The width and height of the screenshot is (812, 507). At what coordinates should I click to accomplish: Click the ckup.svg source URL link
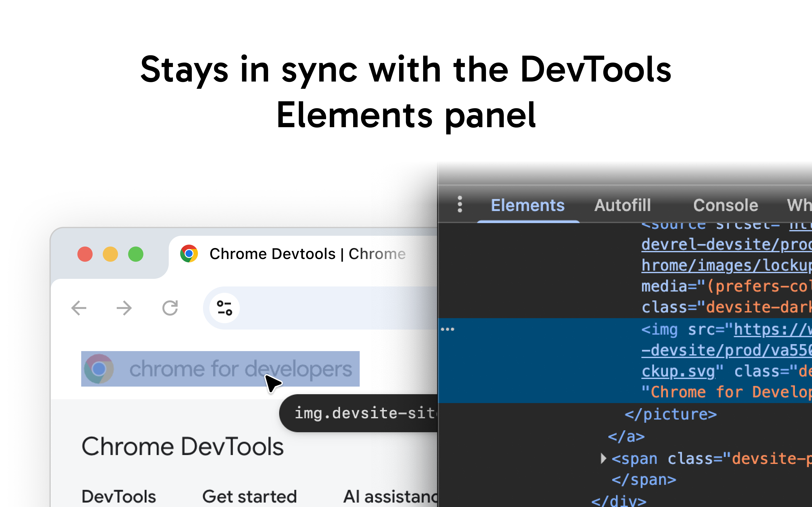[678, 372]
